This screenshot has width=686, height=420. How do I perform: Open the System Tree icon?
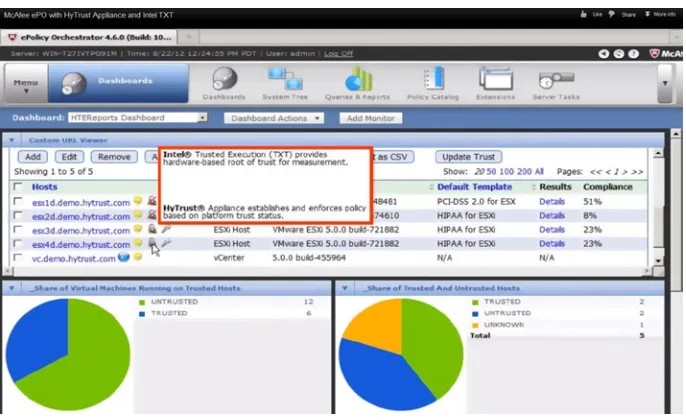[x=285, y=79]
